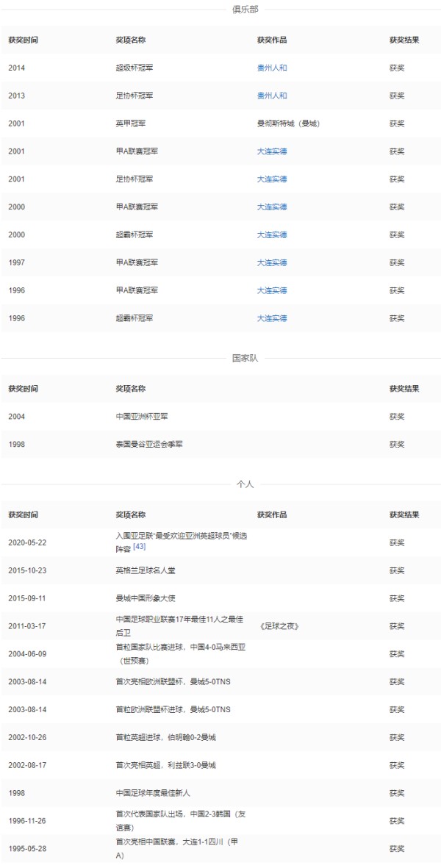The height and width of the screenshot is (868, 441).
Task: Click 获奖时间 header in 个人 table
Action: point(24,514)
